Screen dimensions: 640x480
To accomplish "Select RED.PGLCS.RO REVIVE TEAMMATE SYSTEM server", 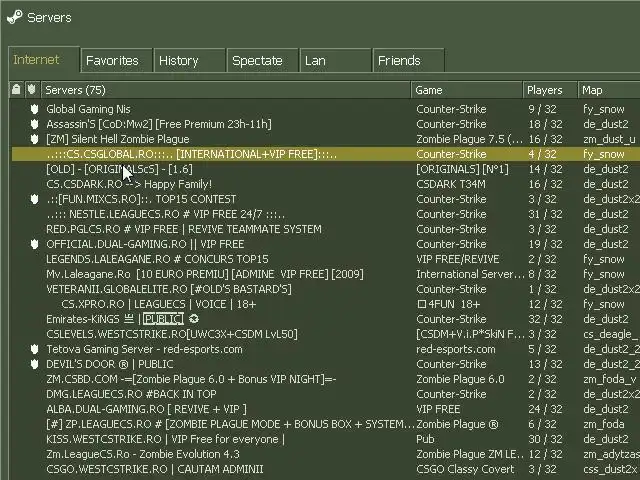I will [x=326, y=229].
